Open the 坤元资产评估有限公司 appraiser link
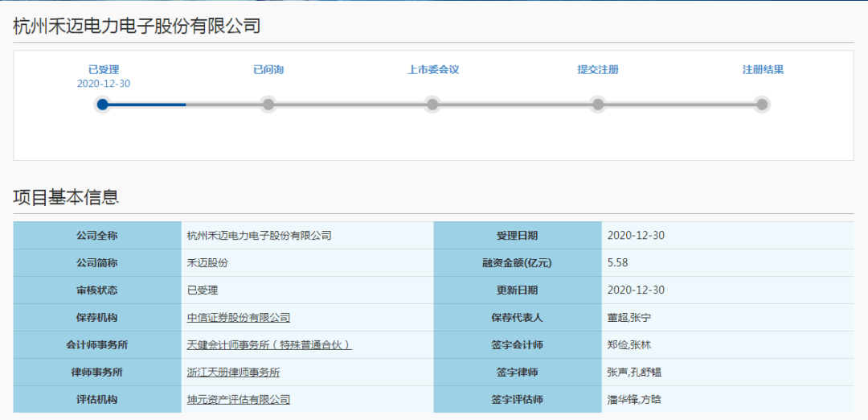868x420 pixels. coord(239,400)
